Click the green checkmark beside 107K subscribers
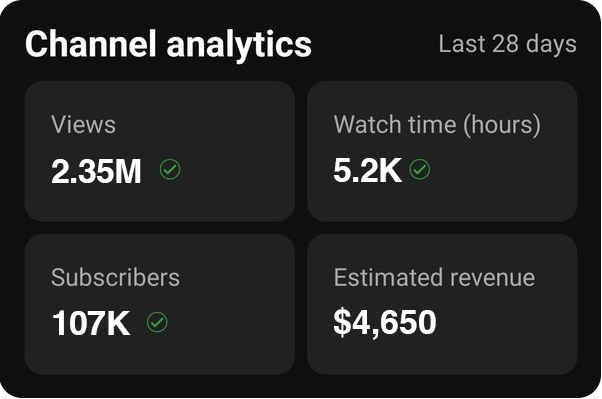The image size is (602, 399). (157, 322)
